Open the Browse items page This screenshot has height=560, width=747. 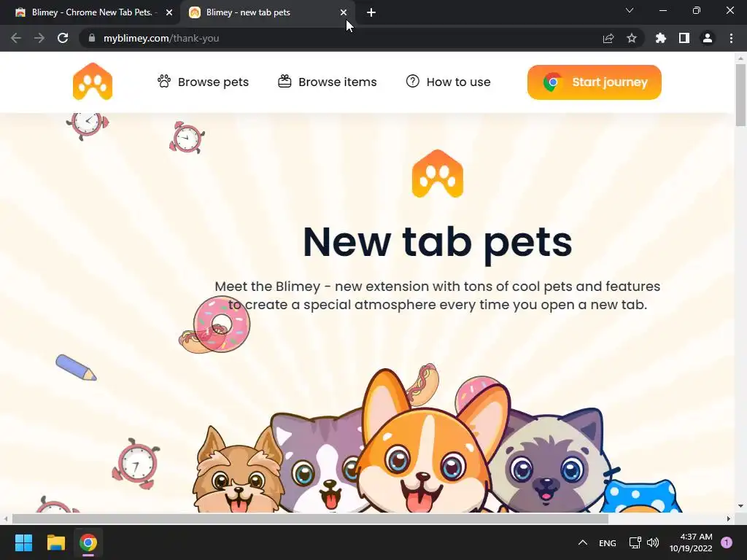click(328, 82)
